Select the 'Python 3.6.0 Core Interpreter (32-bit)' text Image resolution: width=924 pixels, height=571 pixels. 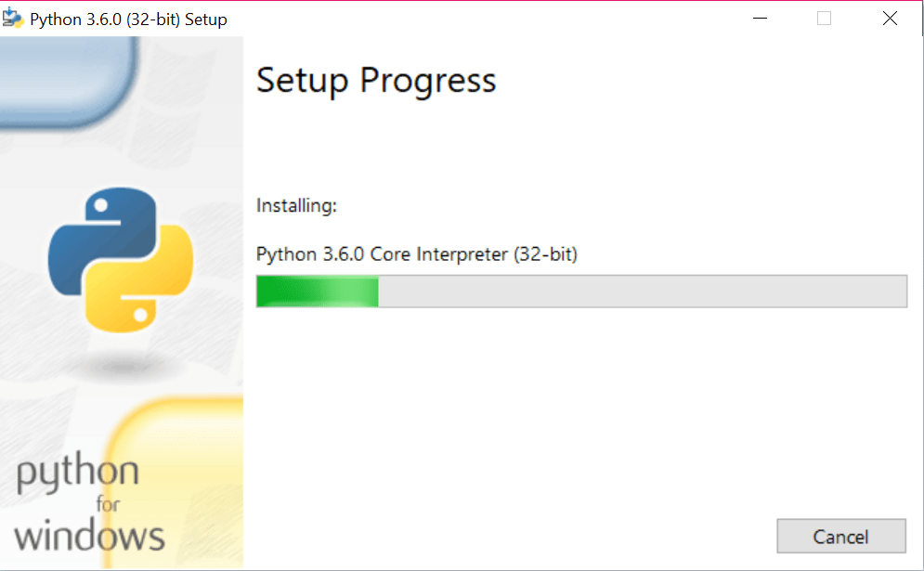pyautogui.click(x=416, y=253)
